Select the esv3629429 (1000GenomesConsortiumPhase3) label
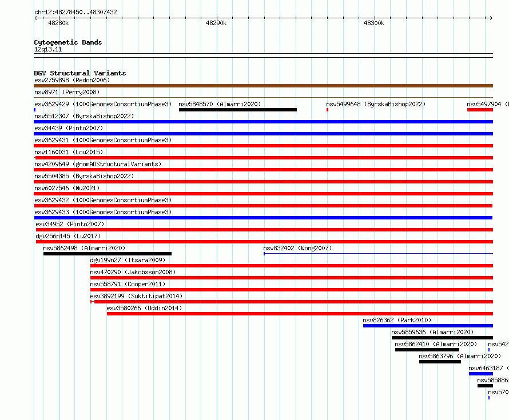Viewport: 509px width, 420px height. 103,104
